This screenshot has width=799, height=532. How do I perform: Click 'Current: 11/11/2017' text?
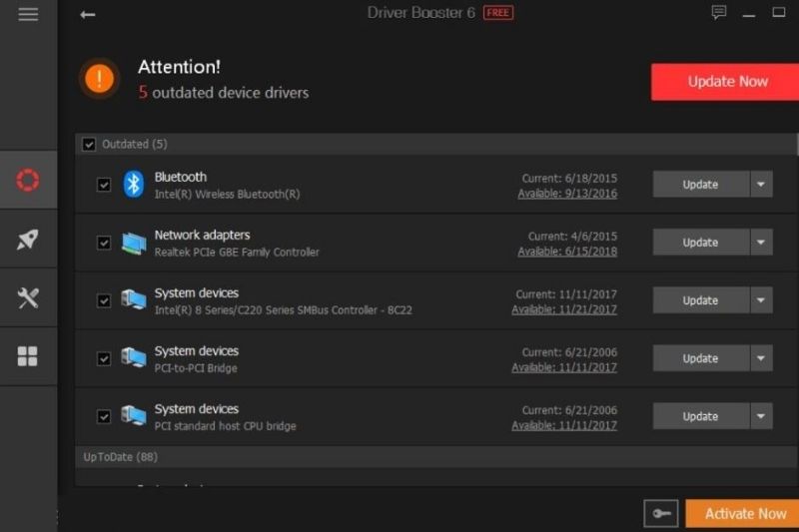coord(566,294)
